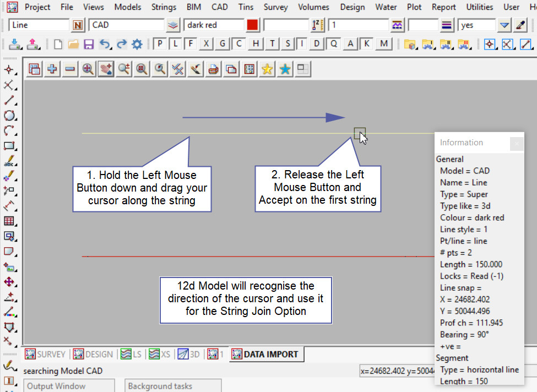The width and height of the screenshot is (537, 392).
Task: Open the model layers picker beside CAD
Action: coord(173,25)
